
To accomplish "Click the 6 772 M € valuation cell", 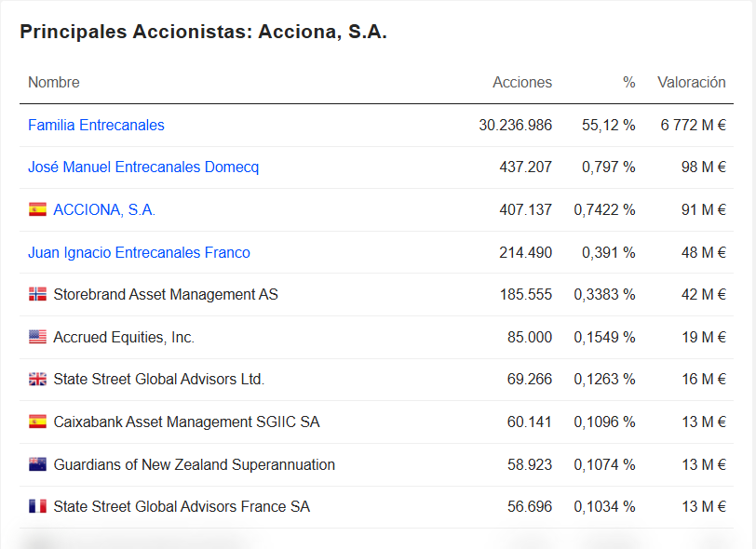I will click(693, 125).
